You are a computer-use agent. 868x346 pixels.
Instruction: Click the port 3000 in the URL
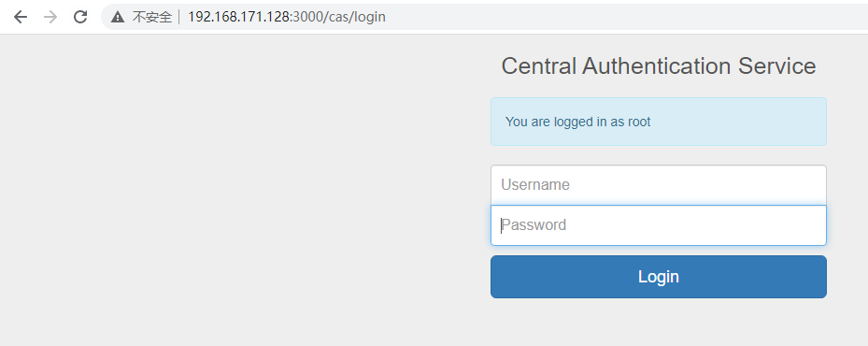pos(305,17)
